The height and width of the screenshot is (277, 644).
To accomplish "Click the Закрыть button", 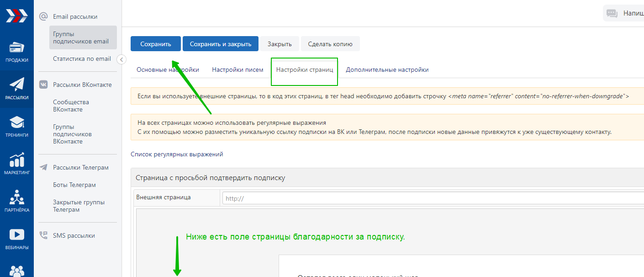I will pos(280,44).
